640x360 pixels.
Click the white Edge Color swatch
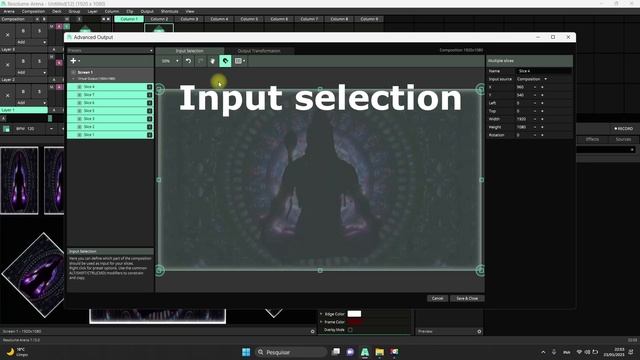point(354,314)
